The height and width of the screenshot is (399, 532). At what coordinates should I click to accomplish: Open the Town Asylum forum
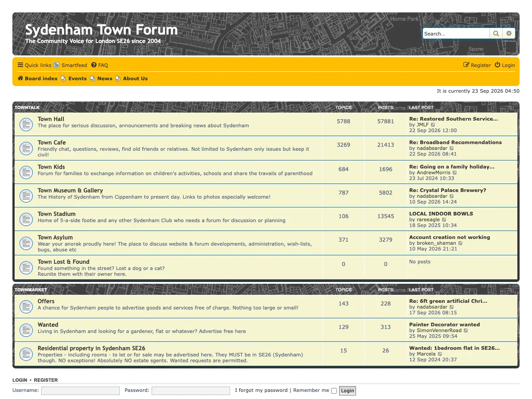(55, 237)
